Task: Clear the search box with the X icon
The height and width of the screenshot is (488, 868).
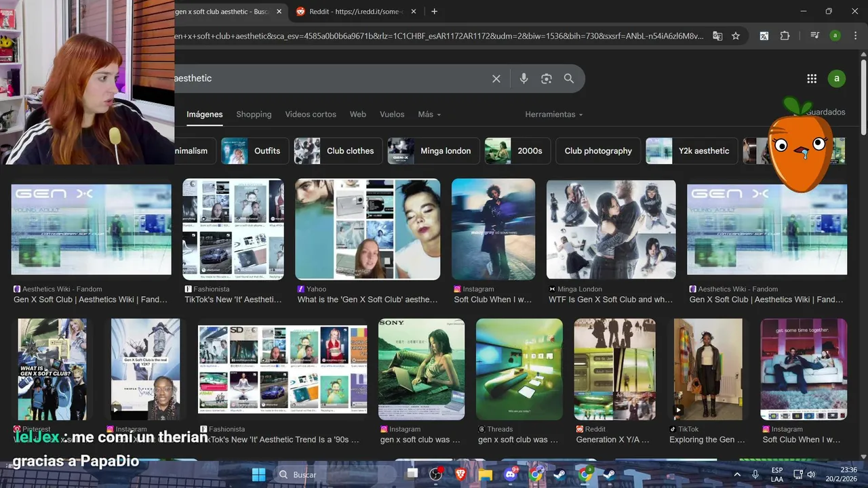Action: pos(496,79)
